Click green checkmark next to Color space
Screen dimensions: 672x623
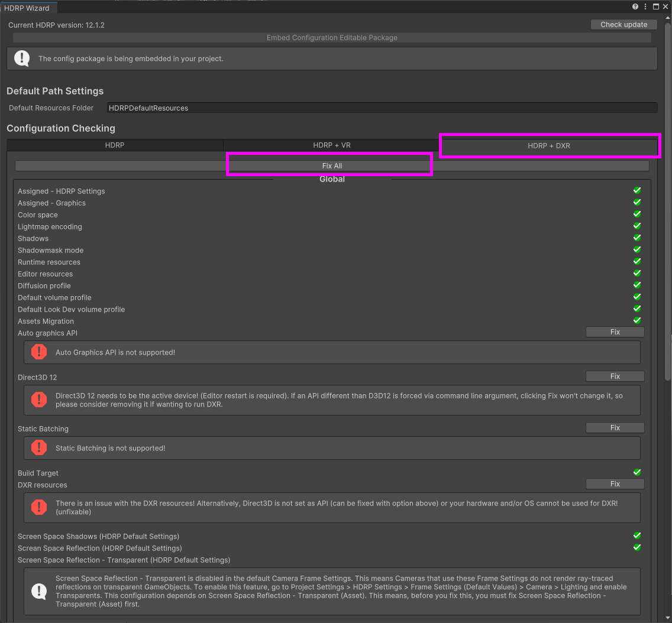(637, 214)
